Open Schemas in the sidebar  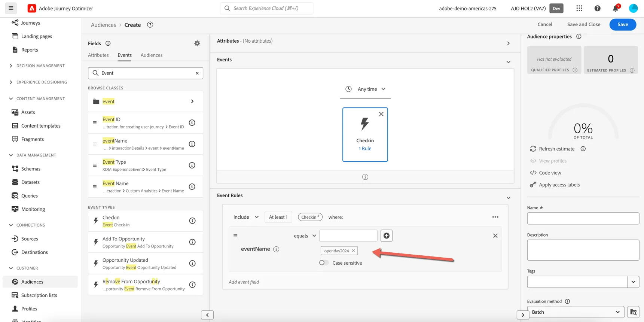tap(31, 169)
